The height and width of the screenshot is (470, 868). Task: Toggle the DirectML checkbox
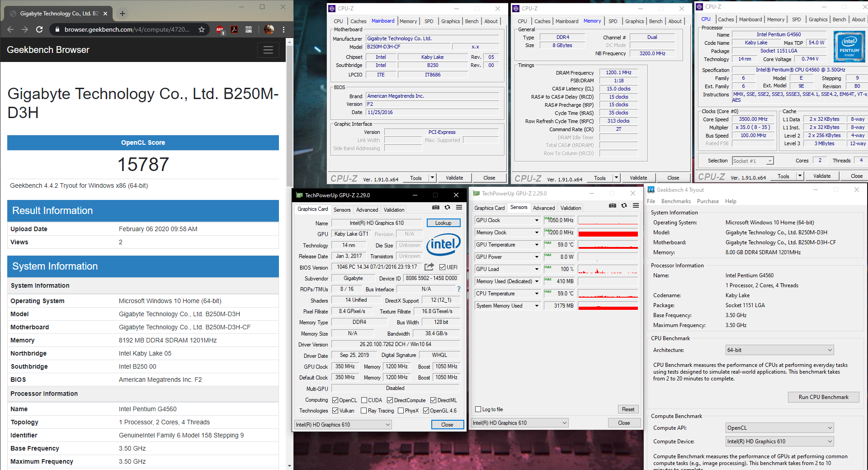point(433,400)
